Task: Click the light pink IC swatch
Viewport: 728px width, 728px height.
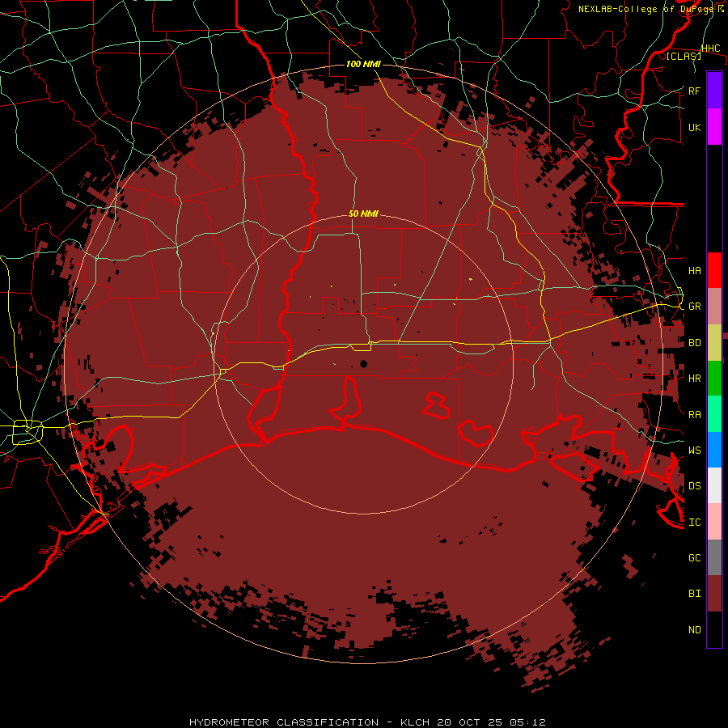Action: 714,522
